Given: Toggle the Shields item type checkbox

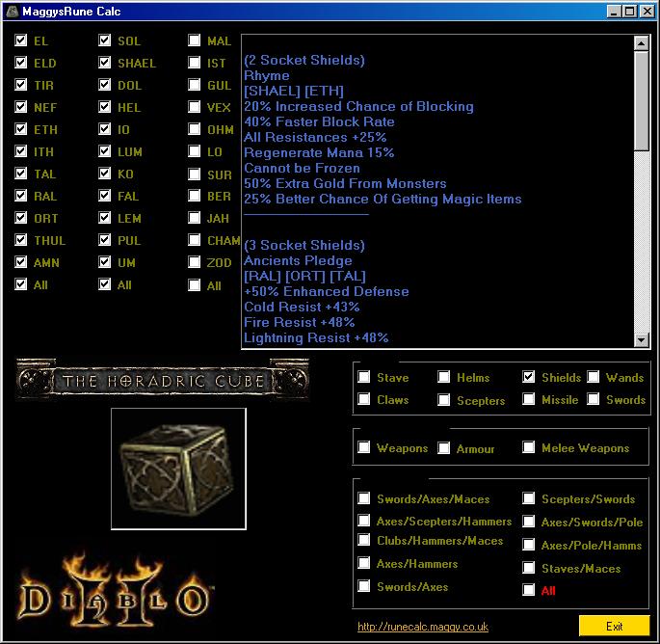Looking at the screenshot, I should click(x=529, y=377).
